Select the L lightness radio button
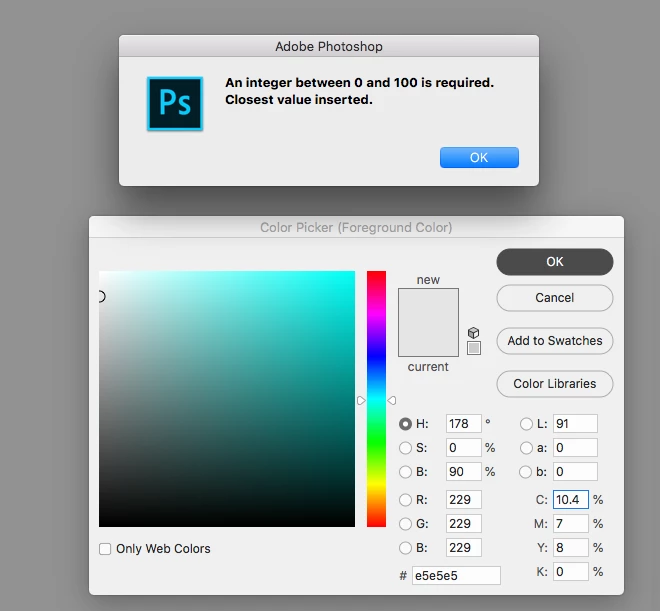The height and width of the screenshot is (611, 660). [526, 424]
